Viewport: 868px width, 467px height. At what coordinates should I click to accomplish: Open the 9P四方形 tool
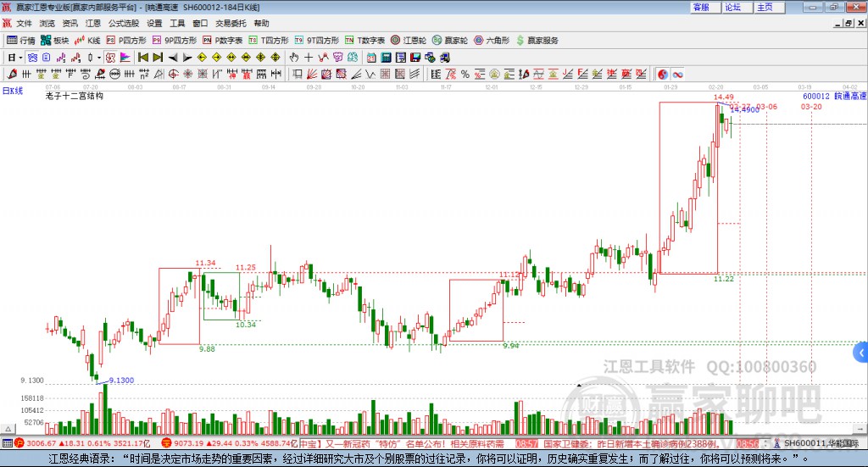tap(175, 41)
